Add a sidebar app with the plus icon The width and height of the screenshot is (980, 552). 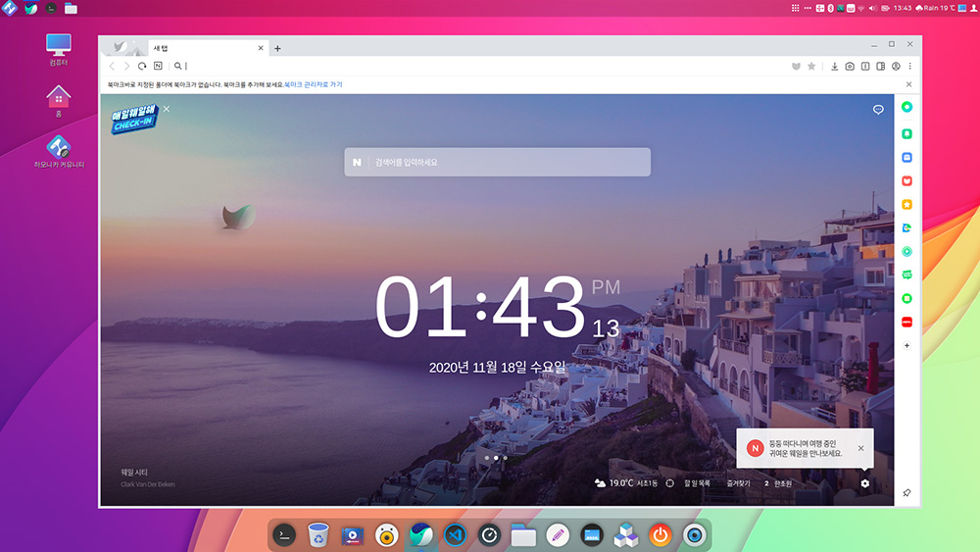(x=906, y=346)
